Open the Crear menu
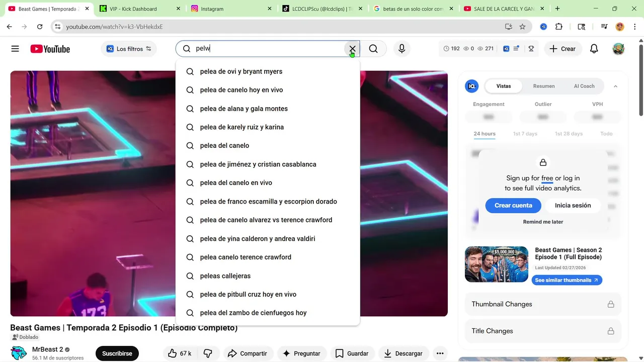The width and height of the screenshot is (644, 362). click(x=562, y=49)
